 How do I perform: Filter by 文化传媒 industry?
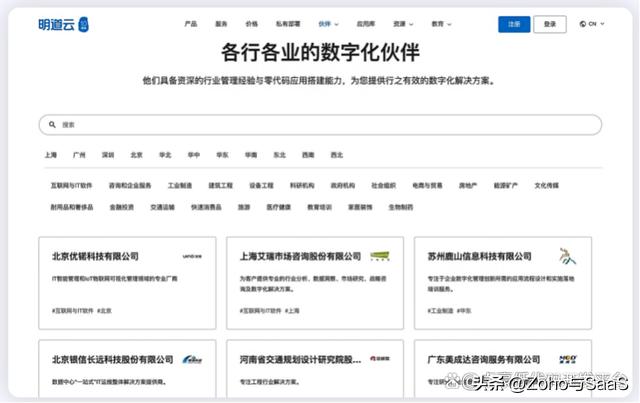tap(547, 185)
